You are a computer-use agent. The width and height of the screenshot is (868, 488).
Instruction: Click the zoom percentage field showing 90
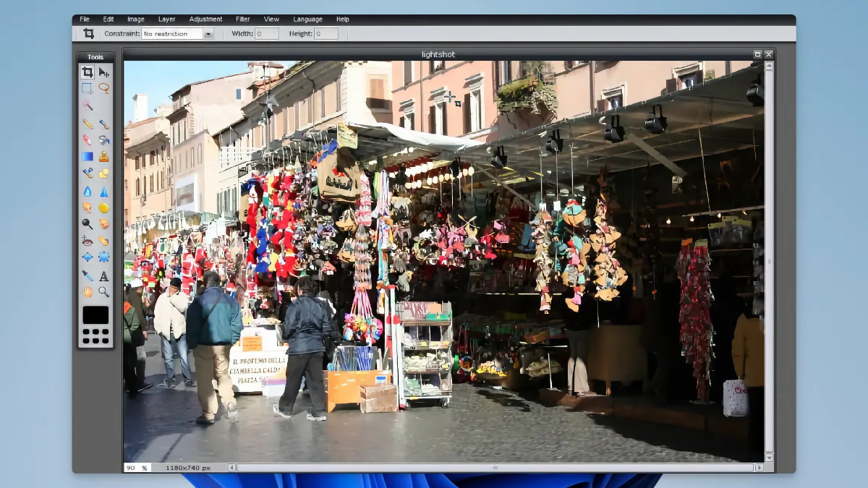pos(132,468)
